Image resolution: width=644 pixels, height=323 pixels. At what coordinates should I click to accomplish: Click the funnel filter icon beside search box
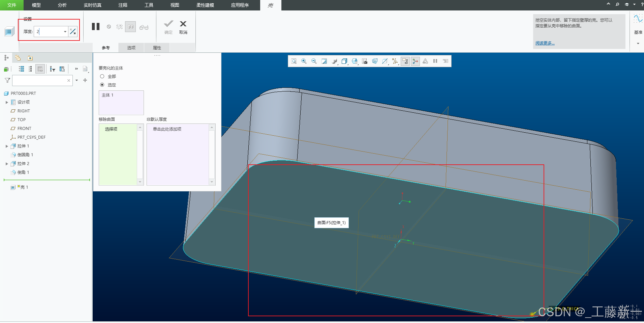[x=7, y=80]
